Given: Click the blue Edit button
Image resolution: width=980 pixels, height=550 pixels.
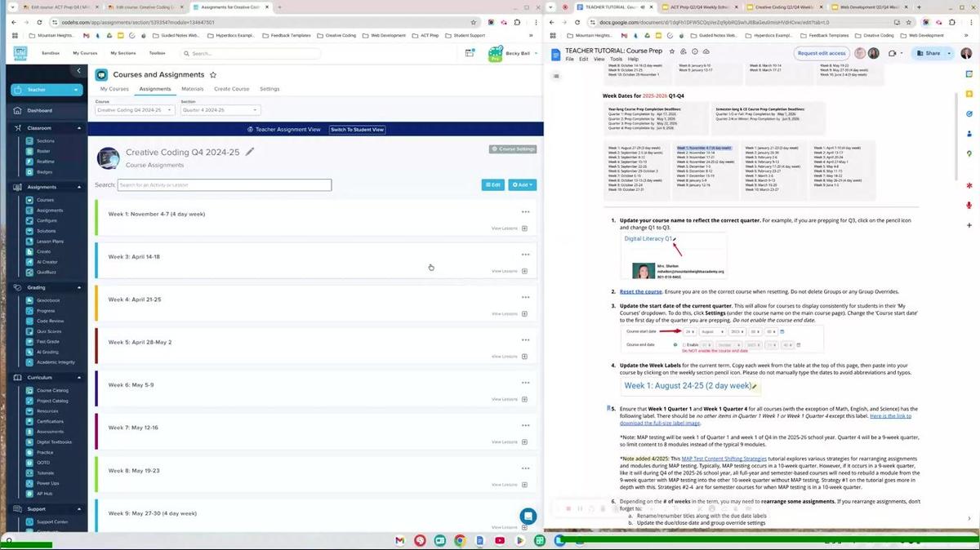Looking at the screenshot, I should pyautogui.click(x=492, y=185).
